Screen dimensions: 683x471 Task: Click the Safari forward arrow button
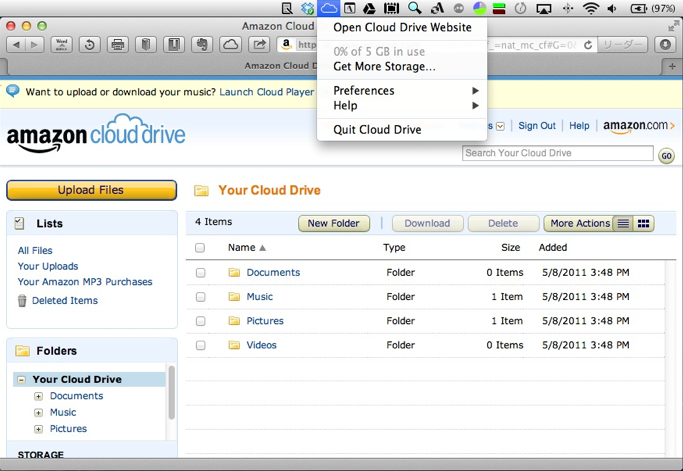coord(34,44)
